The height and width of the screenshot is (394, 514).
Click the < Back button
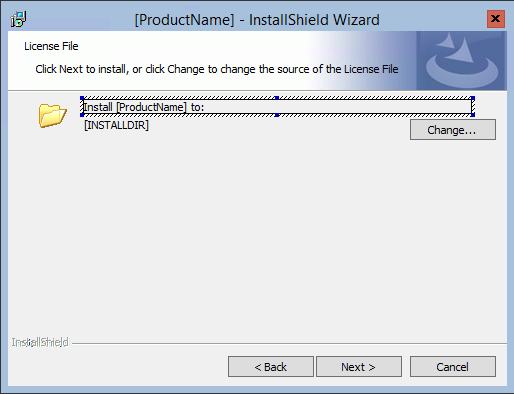[x=271, y=367]
